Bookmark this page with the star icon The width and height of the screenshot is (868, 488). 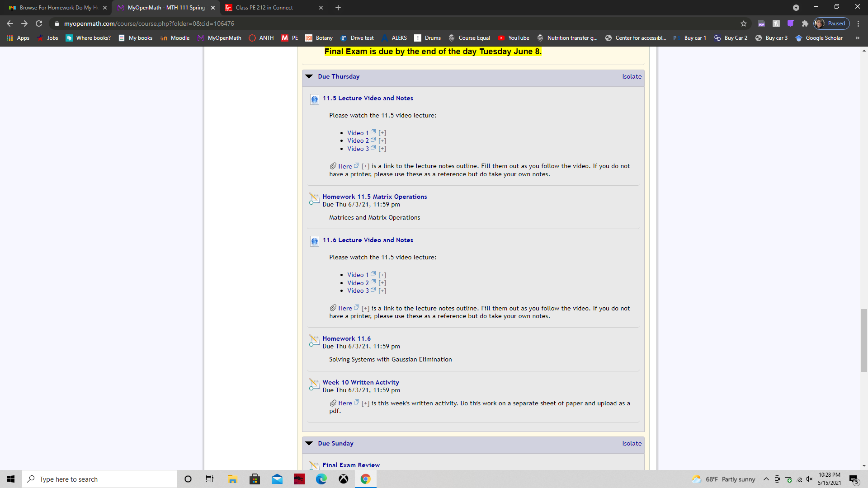coord(744,23)
